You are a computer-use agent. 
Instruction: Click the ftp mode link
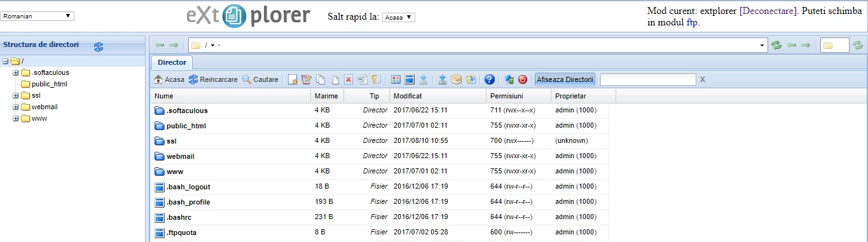pyautogui.click(x=692, y=22)
